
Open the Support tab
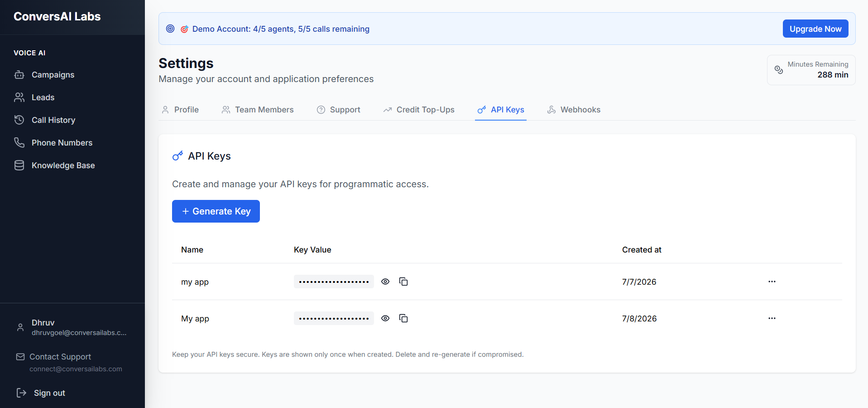click(x=339, y=110)
